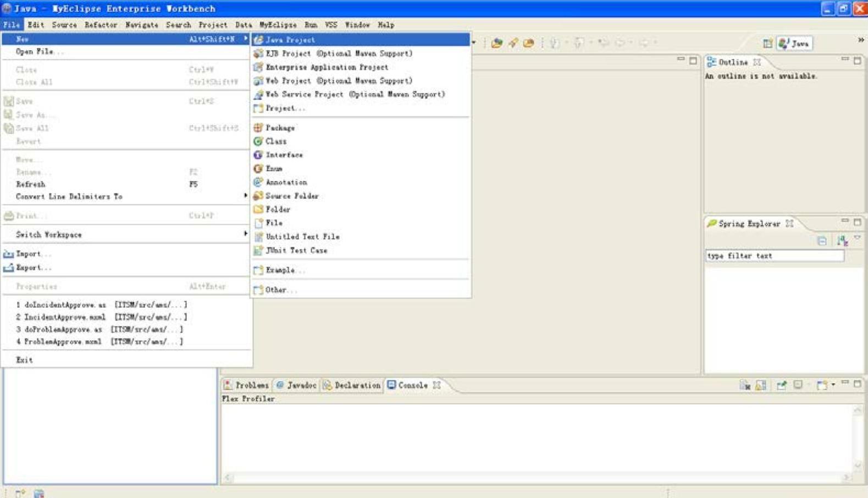Close the Outline view tab
Image resolution: width=868 pixels, height=498 pixels.
coord(757,62)
